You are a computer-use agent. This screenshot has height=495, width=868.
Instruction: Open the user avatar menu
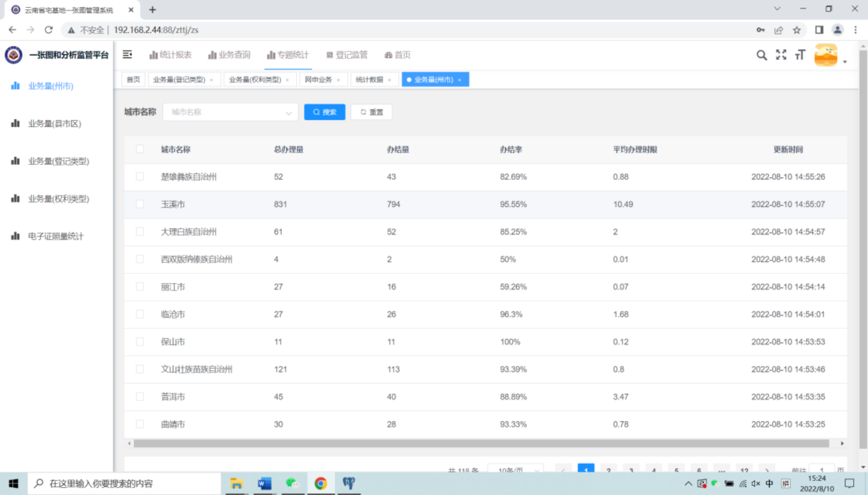pyautogui.click(x=826, y=55)
